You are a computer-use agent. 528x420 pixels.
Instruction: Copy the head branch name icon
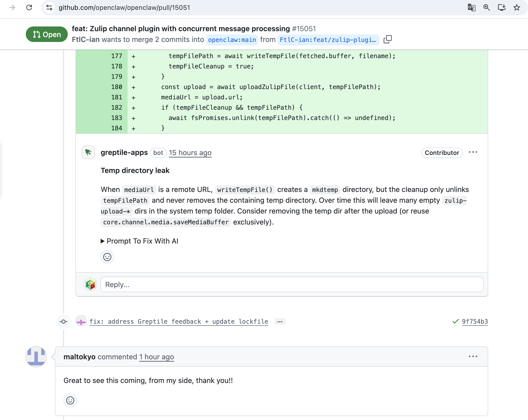(387, 39)
